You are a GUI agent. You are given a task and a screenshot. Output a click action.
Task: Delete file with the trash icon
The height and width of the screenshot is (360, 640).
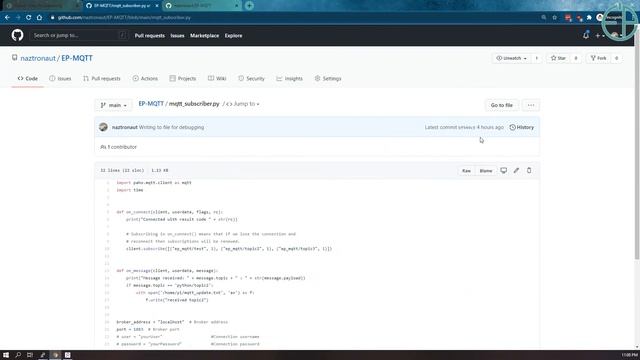529,171
